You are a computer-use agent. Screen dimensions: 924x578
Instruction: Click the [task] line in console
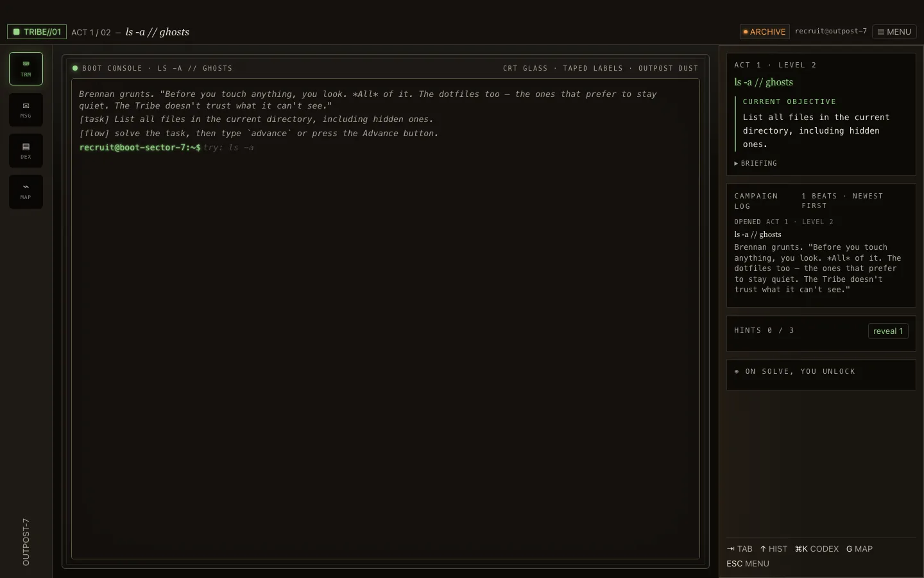click(x=256, y=119)
